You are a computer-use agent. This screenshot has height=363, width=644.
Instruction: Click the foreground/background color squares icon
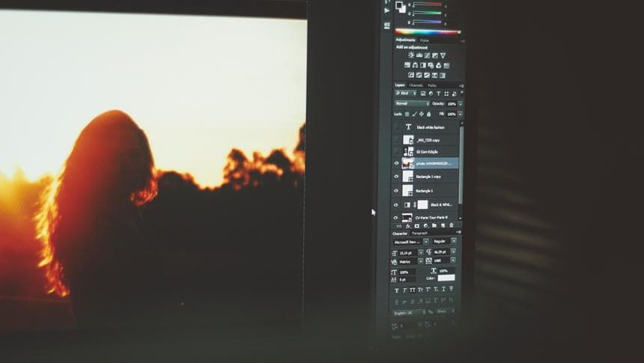click(x=401, y=7)
